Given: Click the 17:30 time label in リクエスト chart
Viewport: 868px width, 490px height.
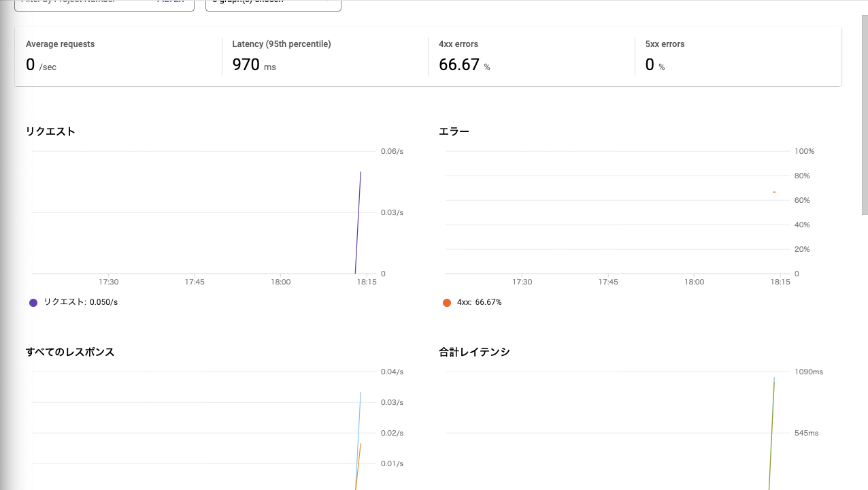Looking at the screenshot, I should tap(109, 282).
